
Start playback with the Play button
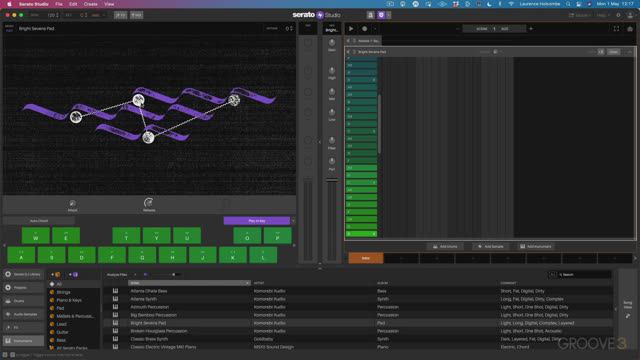(x=351, y=29)
